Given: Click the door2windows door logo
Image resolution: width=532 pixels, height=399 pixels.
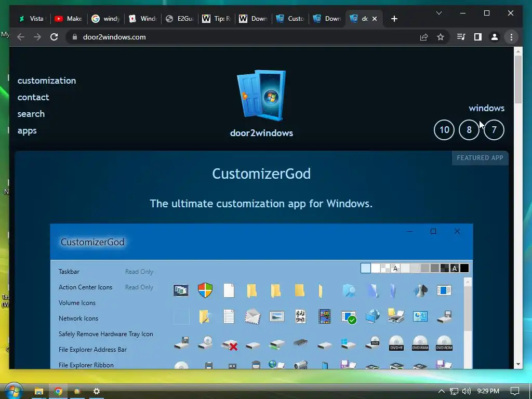Looking at the screenshot, I should pos(261,96).
